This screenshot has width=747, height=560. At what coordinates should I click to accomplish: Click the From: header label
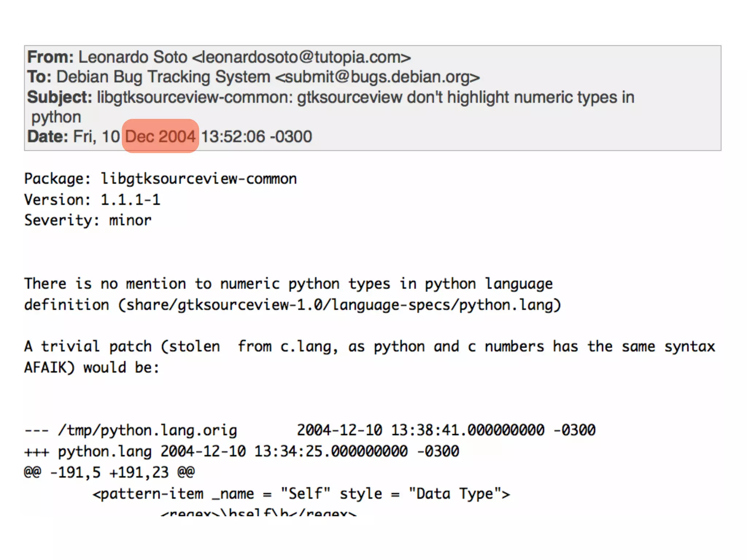click(50, 57)
